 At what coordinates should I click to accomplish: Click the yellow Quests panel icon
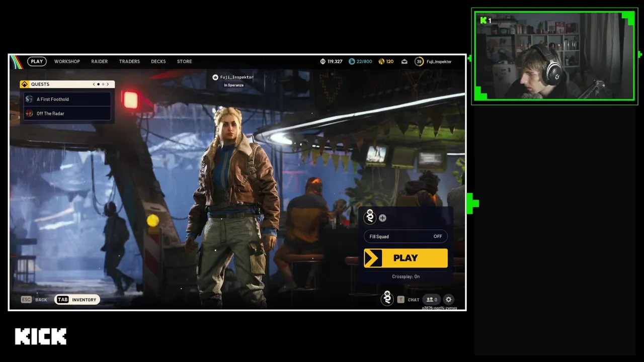pyautogui.click(x=24, y=84)
